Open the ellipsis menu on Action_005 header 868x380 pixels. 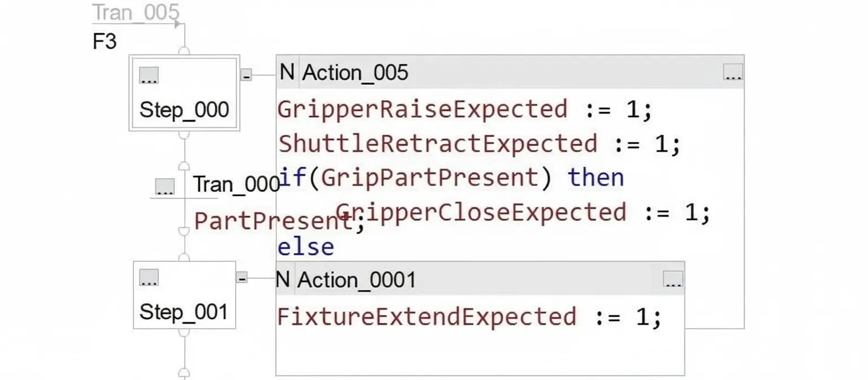pos(733,72)
